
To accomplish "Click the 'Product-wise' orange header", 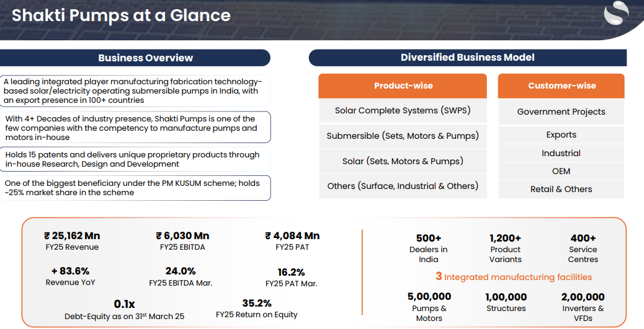I will [x=403, y=86].
